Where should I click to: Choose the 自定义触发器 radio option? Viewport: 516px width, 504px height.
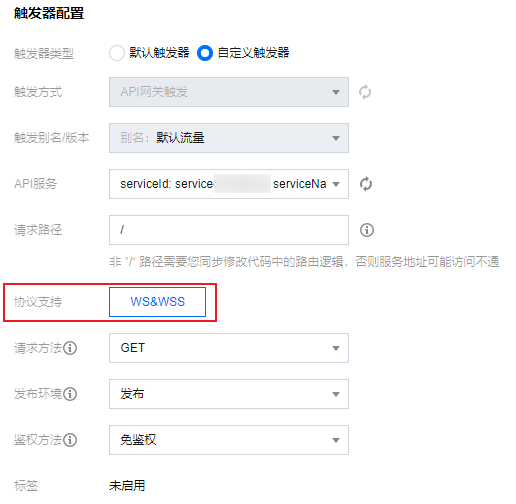pos(205,53)
